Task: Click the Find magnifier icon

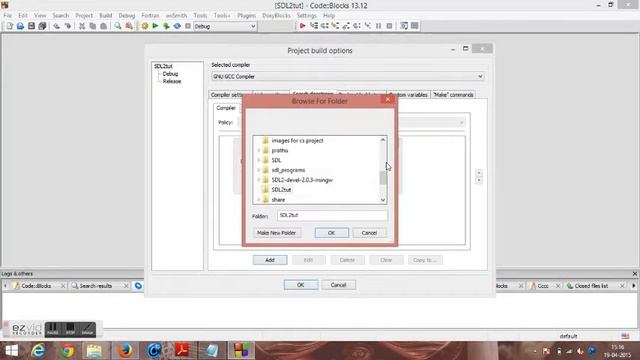Action: (118, 26)
